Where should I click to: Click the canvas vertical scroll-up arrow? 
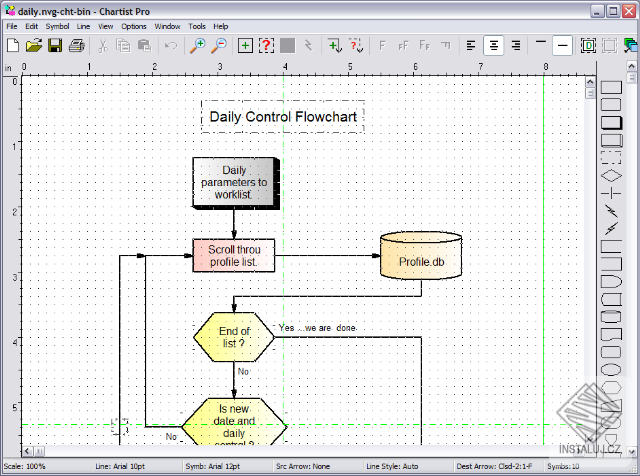coord(590,82)
